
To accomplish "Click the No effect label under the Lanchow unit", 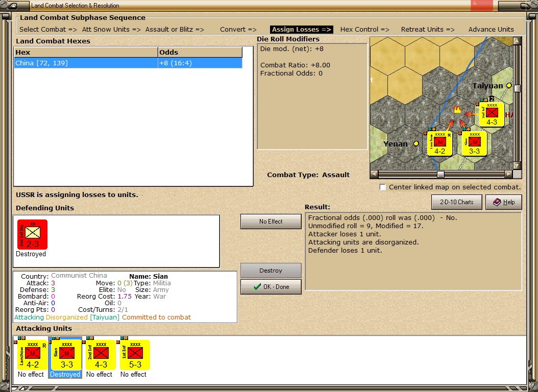I will 31,375.
